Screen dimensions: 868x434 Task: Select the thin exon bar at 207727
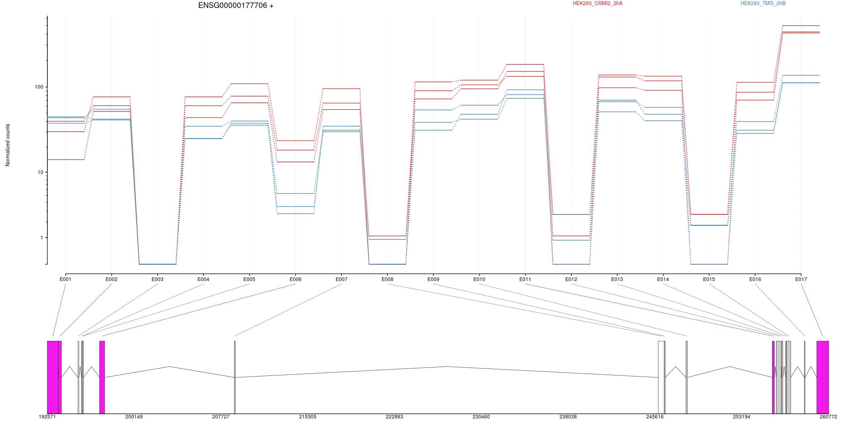[x=235, y=377]
